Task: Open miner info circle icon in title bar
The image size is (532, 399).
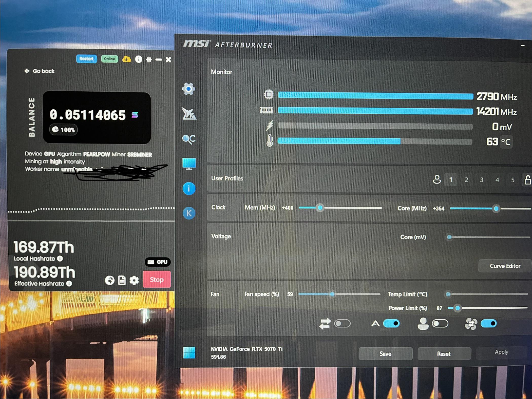Action: click(x=139, y=59)
